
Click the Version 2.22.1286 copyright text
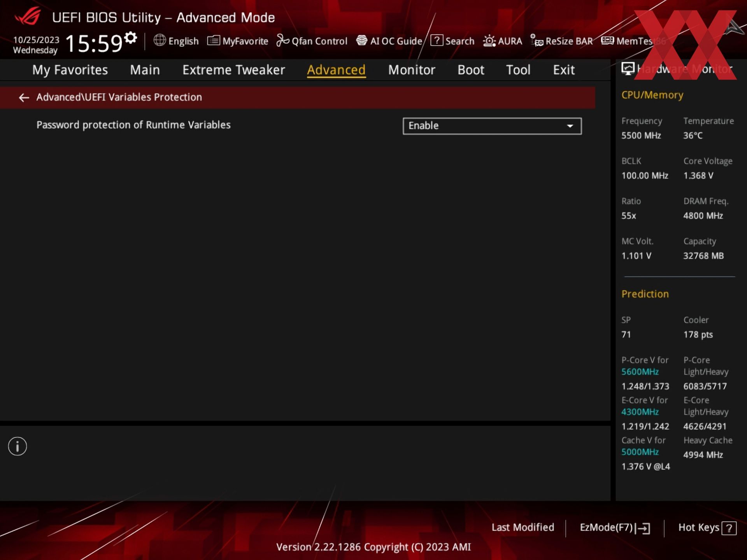(373, 547)
